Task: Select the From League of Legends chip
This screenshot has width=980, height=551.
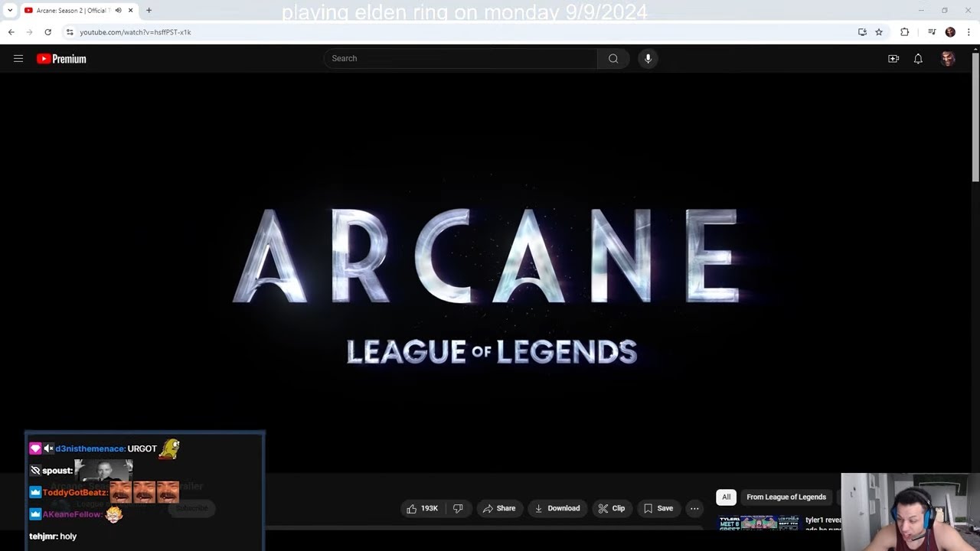Action: click(x=786, y=497)
